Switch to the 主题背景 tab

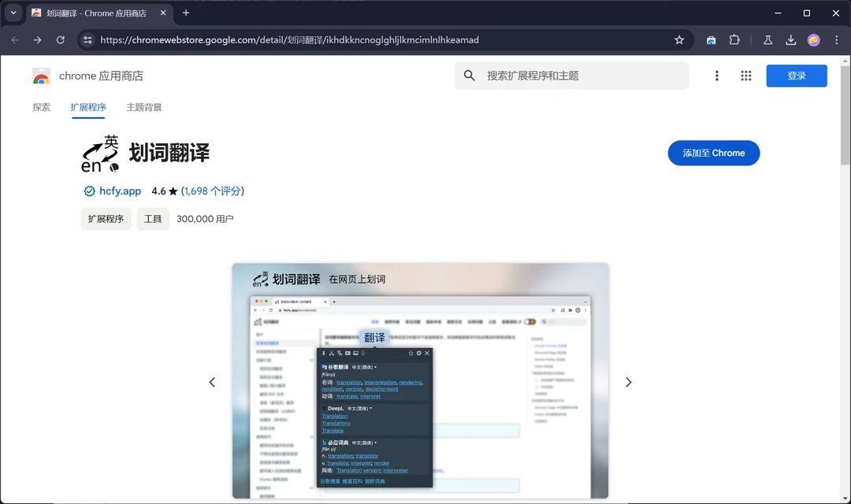click(x=144, y=107)
